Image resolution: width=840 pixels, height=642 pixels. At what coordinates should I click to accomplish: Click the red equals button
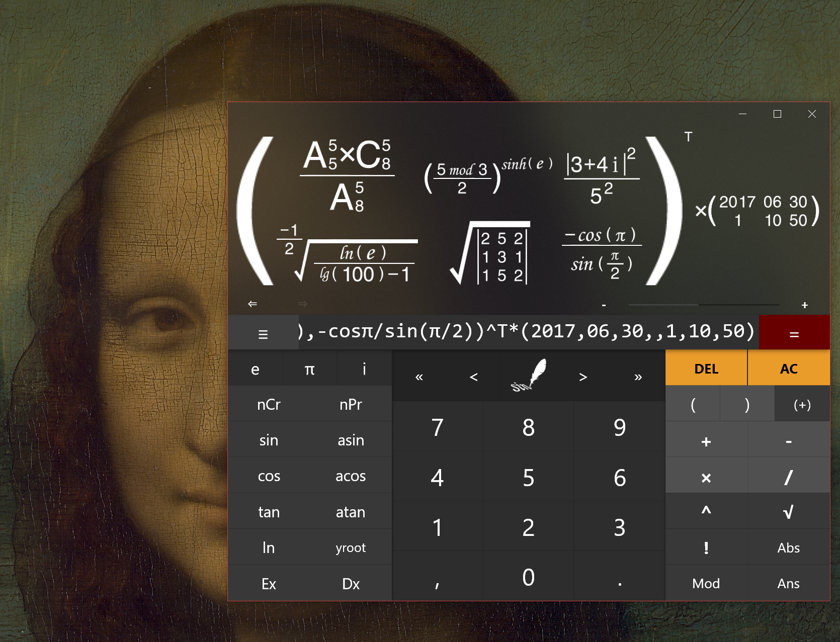pyautogui.click(x=794, y=333)
